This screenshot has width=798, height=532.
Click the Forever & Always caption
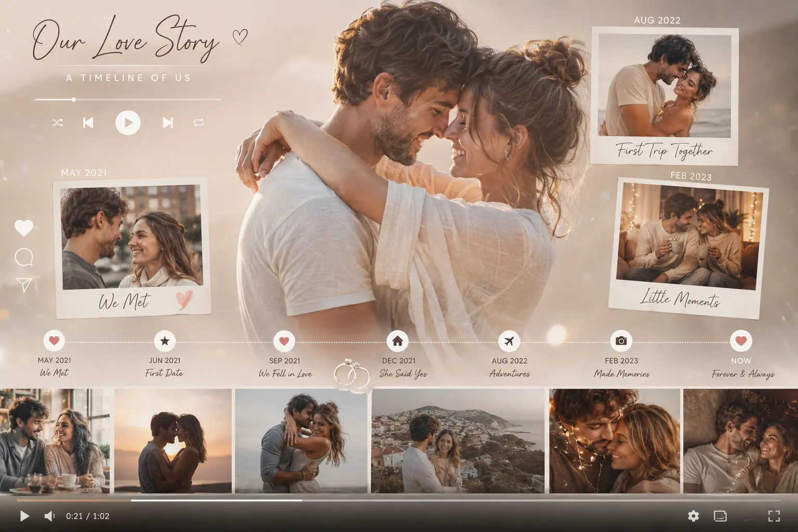click(x=743, y=374)
